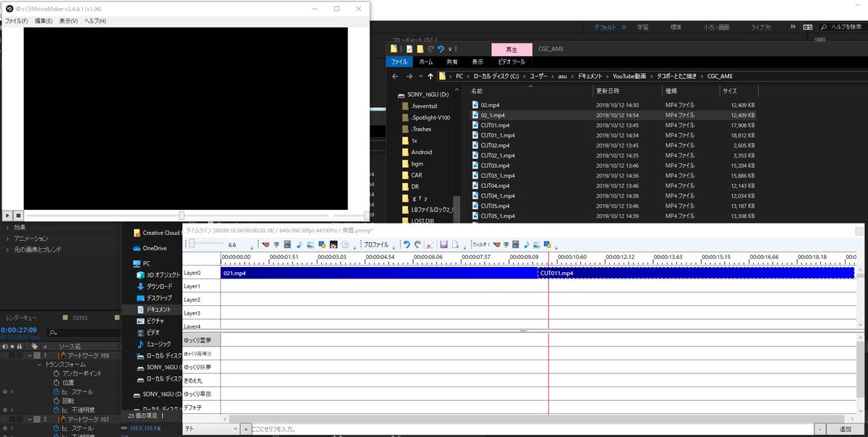Sort files by the 名前 column header

click(x=530, y=91)
